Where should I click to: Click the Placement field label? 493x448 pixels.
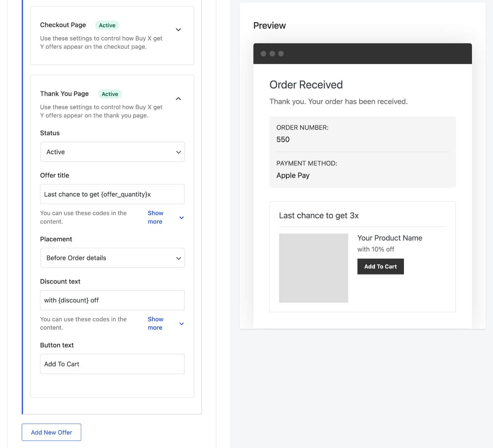[56, 239]
